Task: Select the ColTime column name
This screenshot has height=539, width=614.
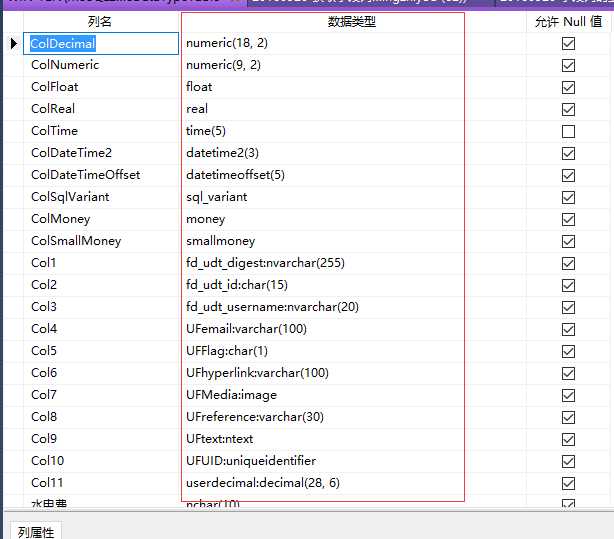Action: click(54, 130)
